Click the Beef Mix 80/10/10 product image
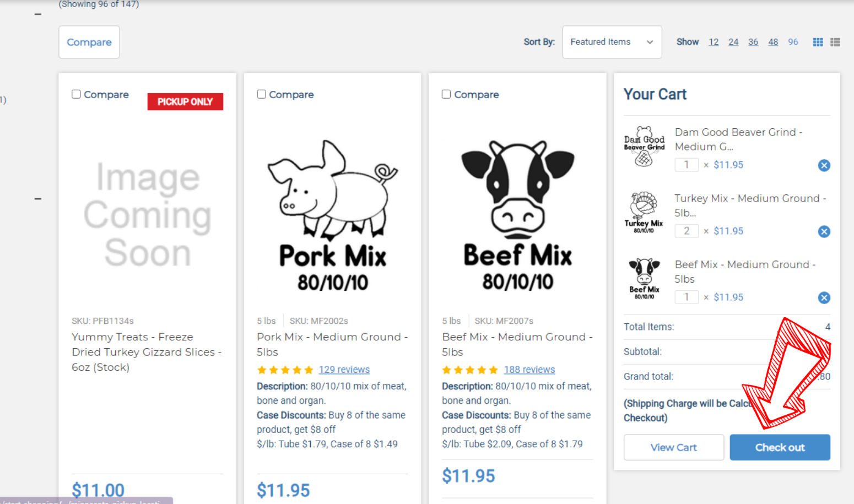 click(517, 215)
